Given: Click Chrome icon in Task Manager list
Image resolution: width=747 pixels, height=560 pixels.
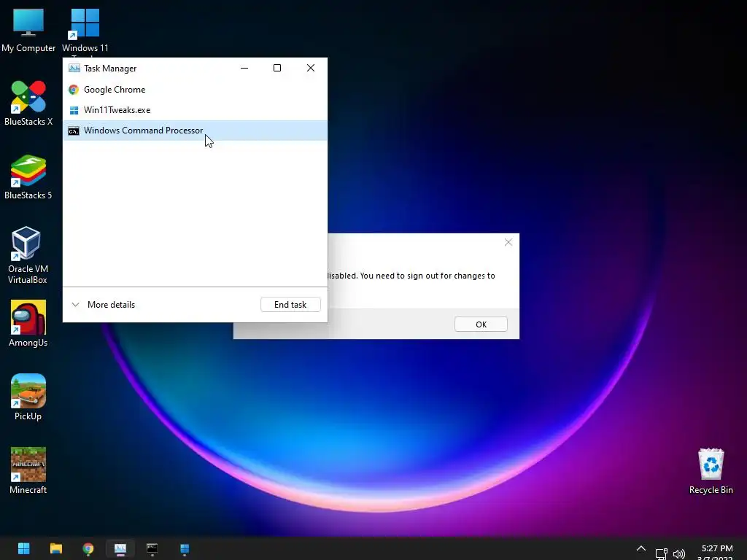Looking at the screenshot, I should coord(74,90).
